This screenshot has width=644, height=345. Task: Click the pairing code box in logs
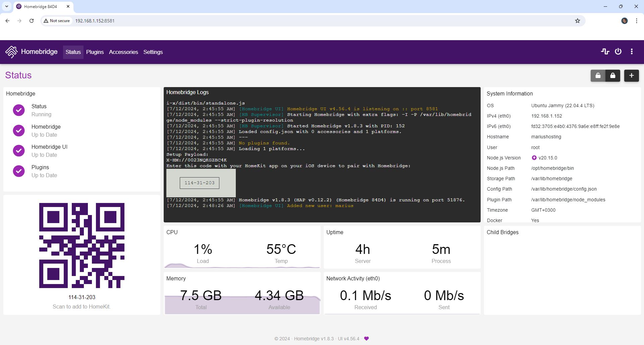coord(200,183)
